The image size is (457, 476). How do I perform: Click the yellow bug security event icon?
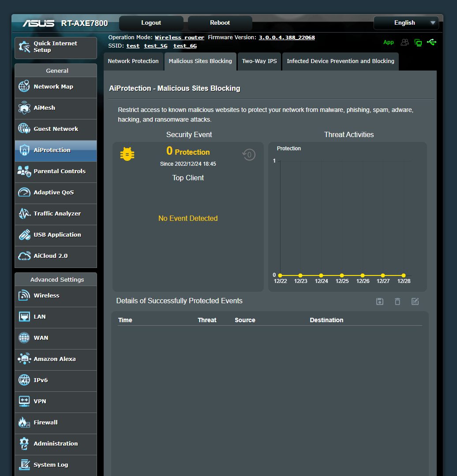point(127,154)
